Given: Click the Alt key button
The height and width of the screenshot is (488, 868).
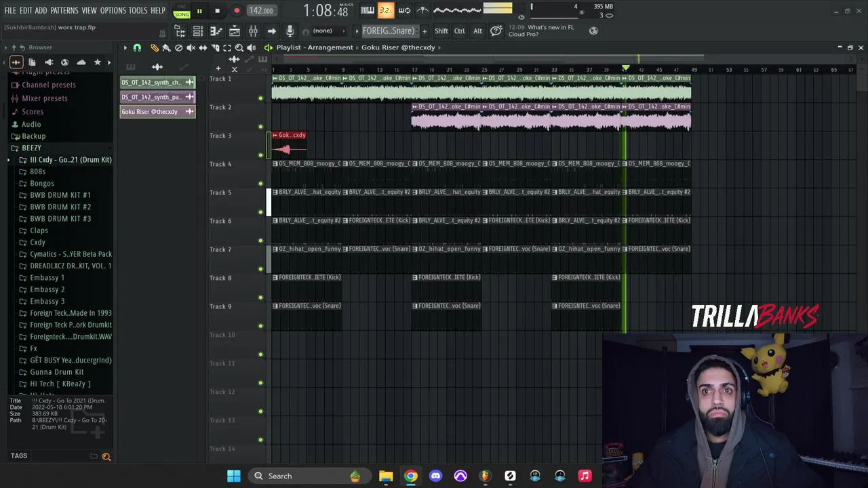Looking at the screenshot, I should 477,31.
